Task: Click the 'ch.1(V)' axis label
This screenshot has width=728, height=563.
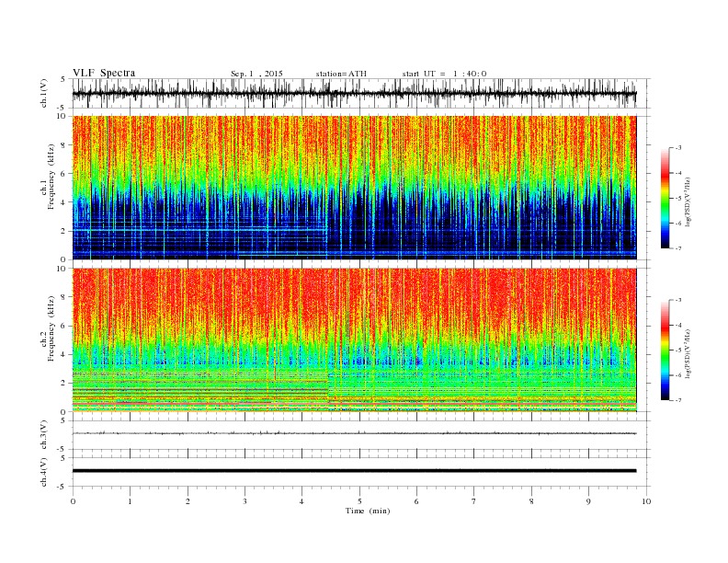Action: click(x=44, y=95)
